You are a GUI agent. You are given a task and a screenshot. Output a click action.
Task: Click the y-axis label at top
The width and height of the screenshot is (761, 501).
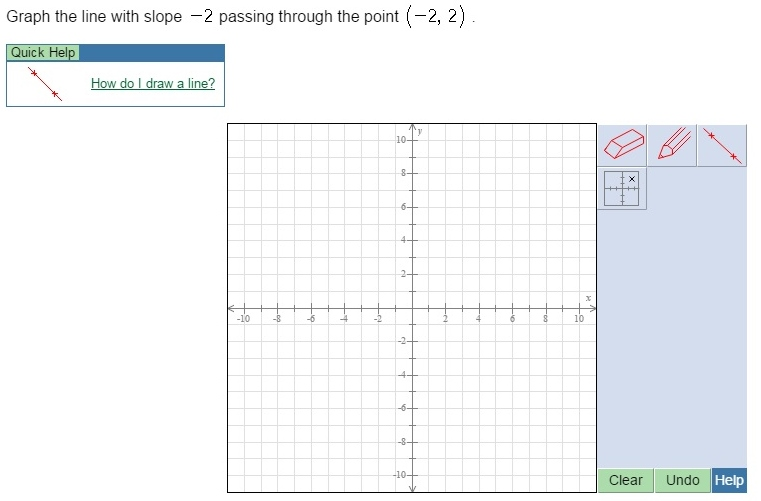tap(420, 131)
